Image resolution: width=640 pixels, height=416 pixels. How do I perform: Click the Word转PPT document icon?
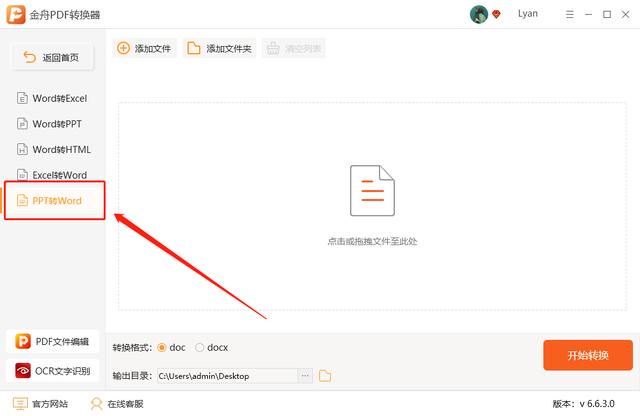coord(22,124)
